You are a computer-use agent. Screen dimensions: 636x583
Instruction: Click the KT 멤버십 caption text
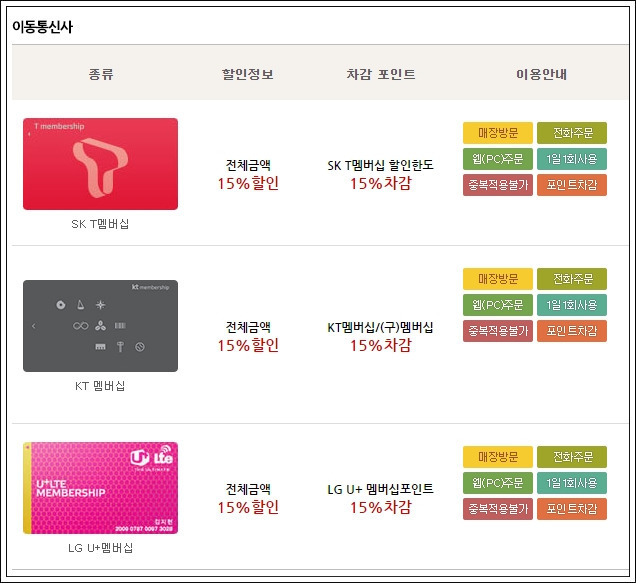point(100,386)
